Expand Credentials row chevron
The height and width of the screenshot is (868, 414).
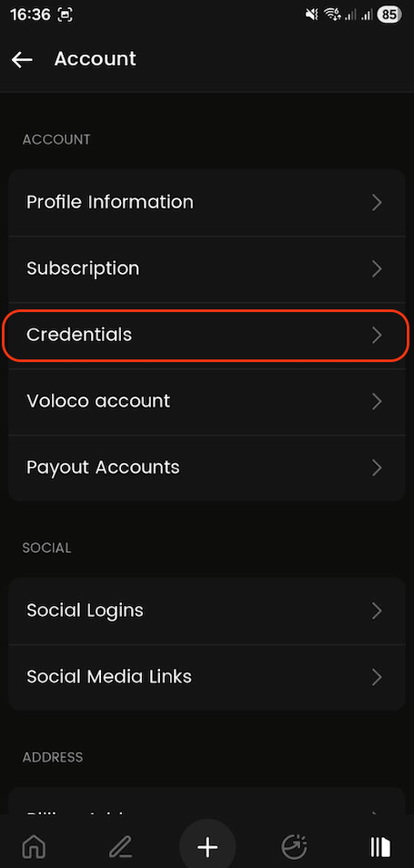[377, 335]
